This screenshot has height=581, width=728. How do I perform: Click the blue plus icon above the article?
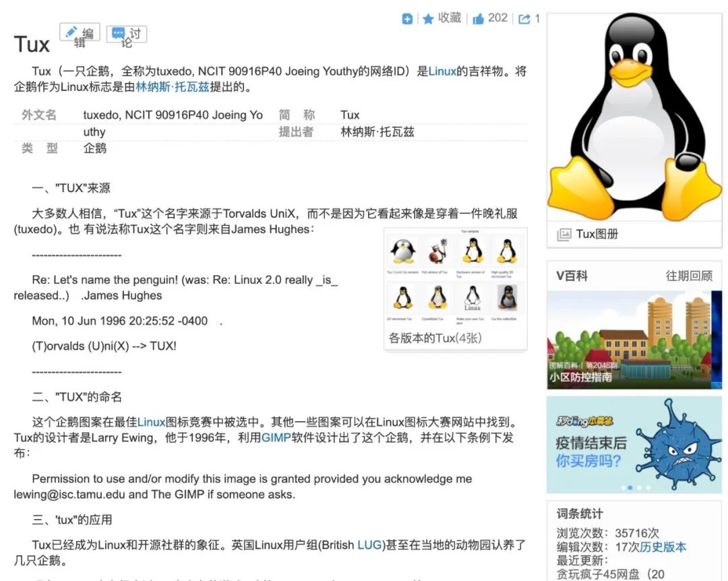(407, 19)
